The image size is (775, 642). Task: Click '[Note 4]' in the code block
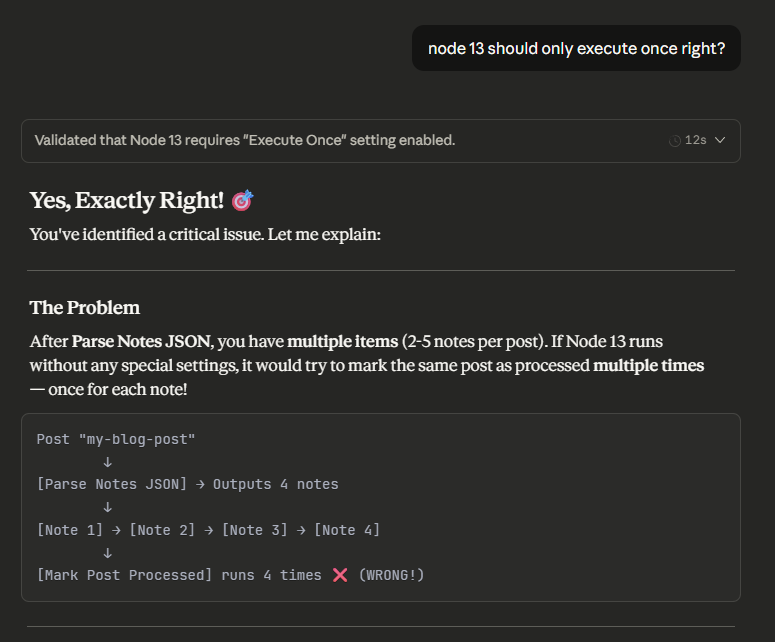pos(347,530)
